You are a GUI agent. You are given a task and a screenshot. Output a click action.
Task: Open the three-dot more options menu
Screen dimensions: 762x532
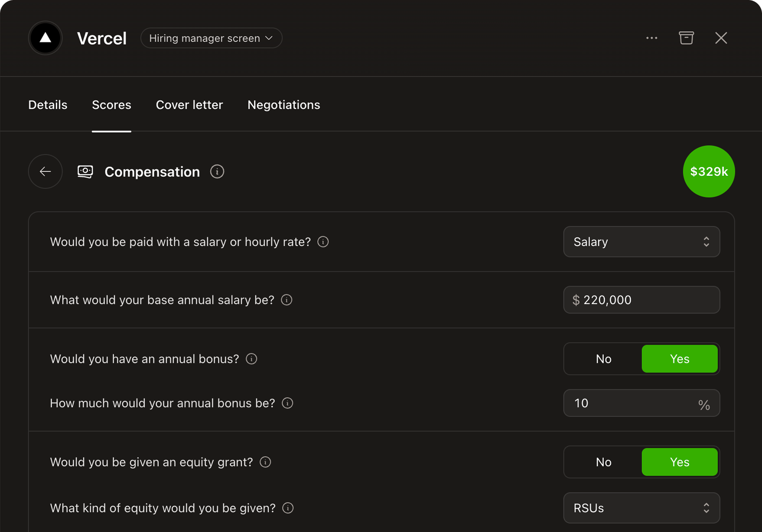[x=651, y=38]
